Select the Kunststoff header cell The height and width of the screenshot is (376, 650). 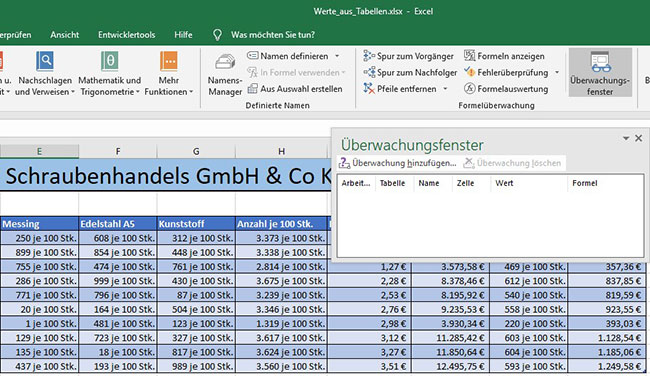pos(196,224)
